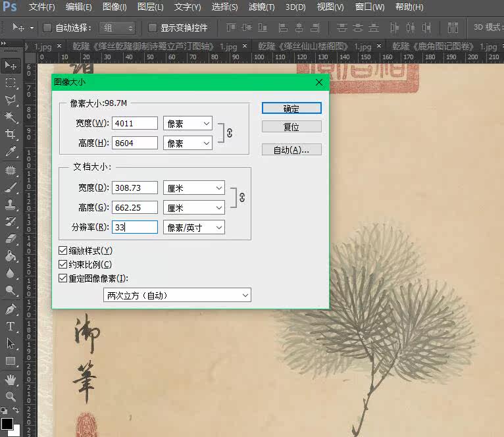Enable the 显示变换控件 checkbox
The height and width of the screenshot is (437, 504).
coord(153,28)
